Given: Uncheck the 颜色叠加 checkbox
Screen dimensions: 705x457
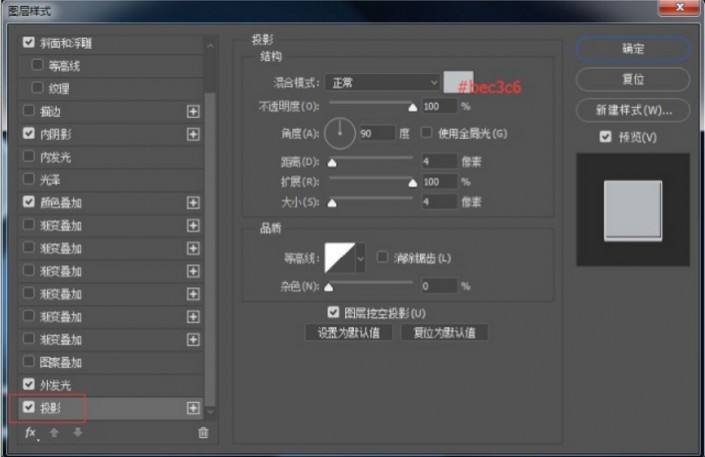Looking at the screenshot, I should (29, 202).
